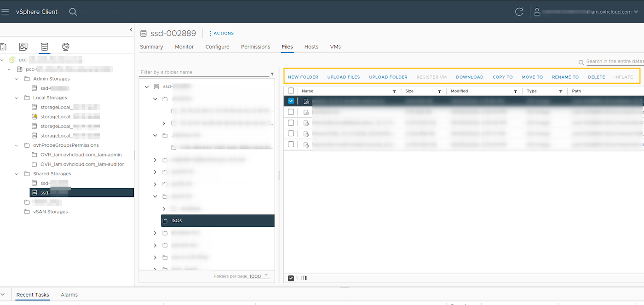Open the ACTIONS menu for ssd-002889
The image size is (644, 305).
point(221,33)
